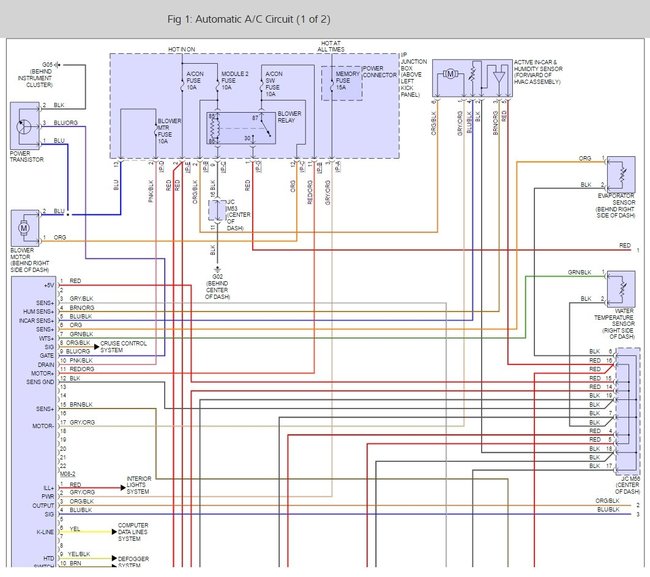Viewport: 650px width, 577px height.
Task: Click the YEL/BLK wire label at pin 9
Action: pyautogui.click(x=79, y=554)
